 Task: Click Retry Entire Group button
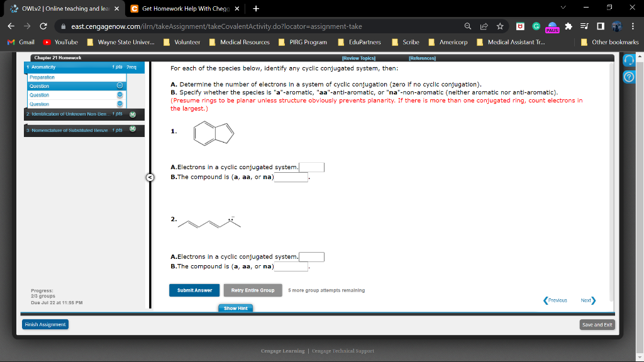click(253, 290)
